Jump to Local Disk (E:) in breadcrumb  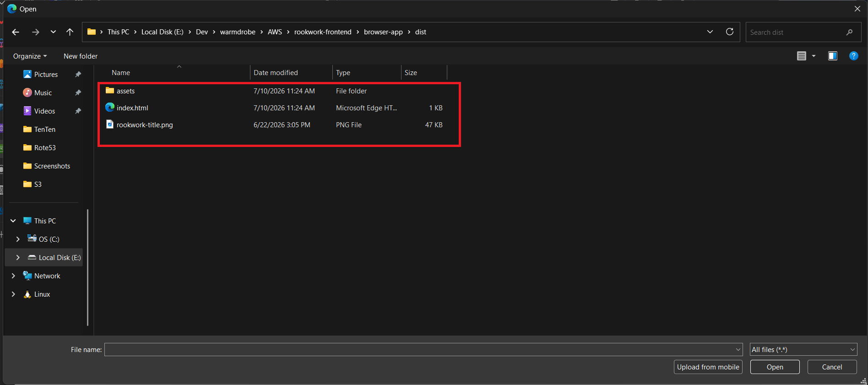click(x=162, y=32)
